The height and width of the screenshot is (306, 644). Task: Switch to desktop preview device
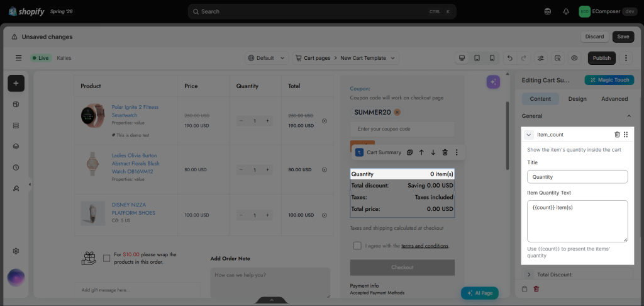coord(462,58)
